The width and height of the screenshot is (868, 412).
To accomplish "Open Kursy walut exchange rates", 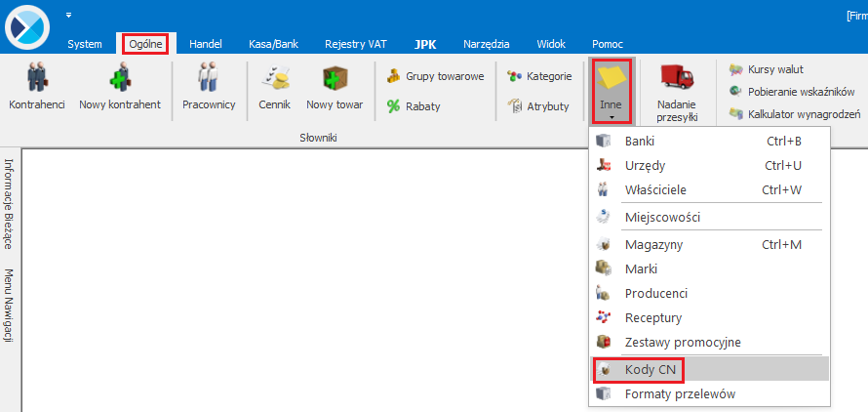I will (x=767, y=69).
